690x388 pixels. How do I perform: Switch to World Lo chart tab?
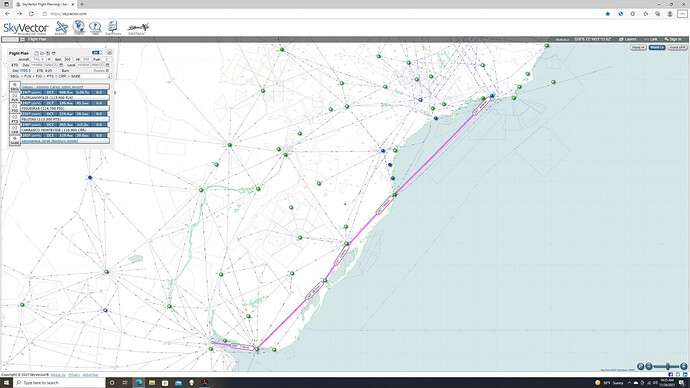(x=657, y=48)
